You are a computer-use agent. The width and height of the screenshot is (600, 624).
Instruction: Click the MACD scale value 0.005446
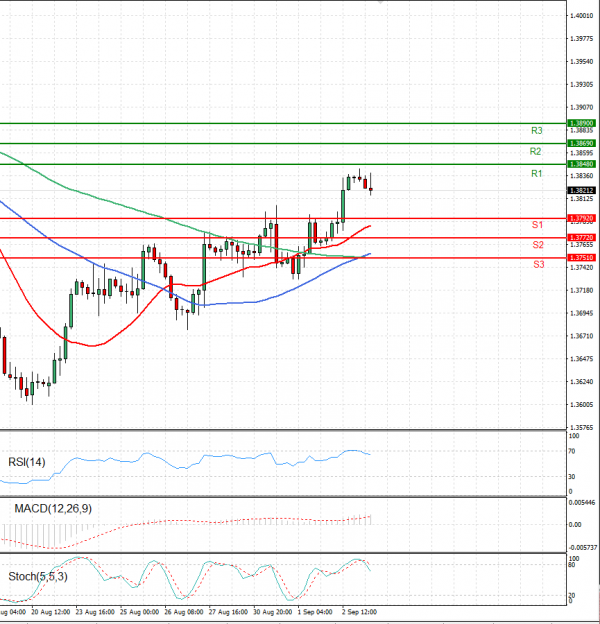point(582,503)
